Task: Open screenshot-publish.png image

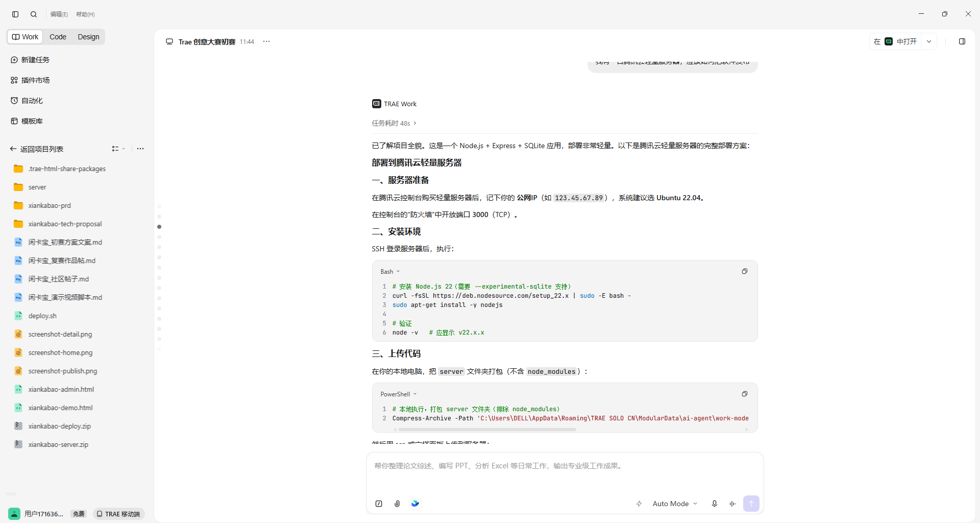Action: pos(56,371)
